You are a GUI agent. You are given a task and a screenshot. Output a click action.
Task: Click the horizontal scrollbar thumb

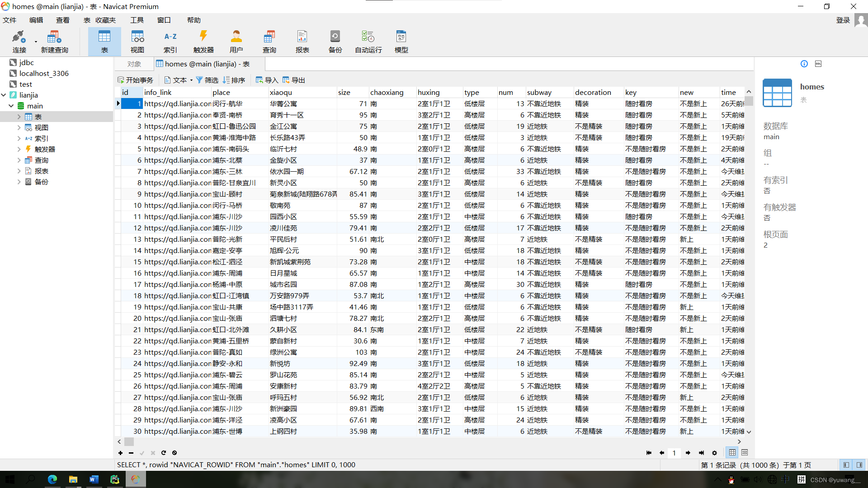pyautogui.click(x=129, y=441)
